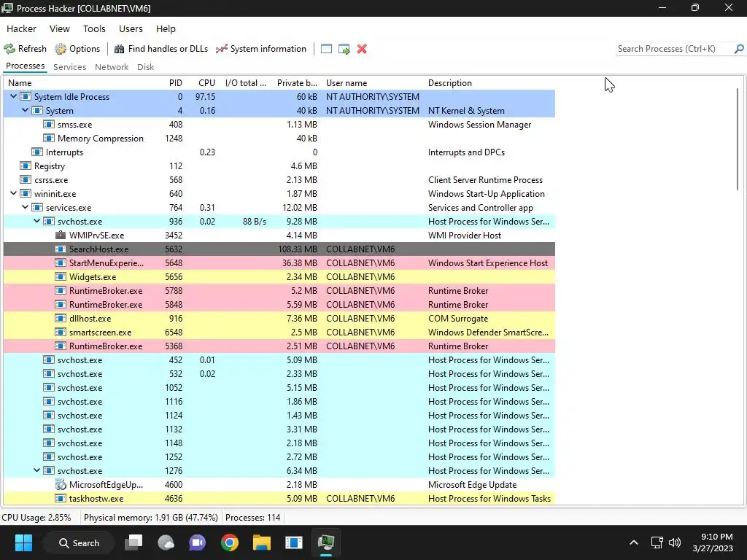747x560 pixels.
Task: Open the Users menu
Action: tap(131, 28)
